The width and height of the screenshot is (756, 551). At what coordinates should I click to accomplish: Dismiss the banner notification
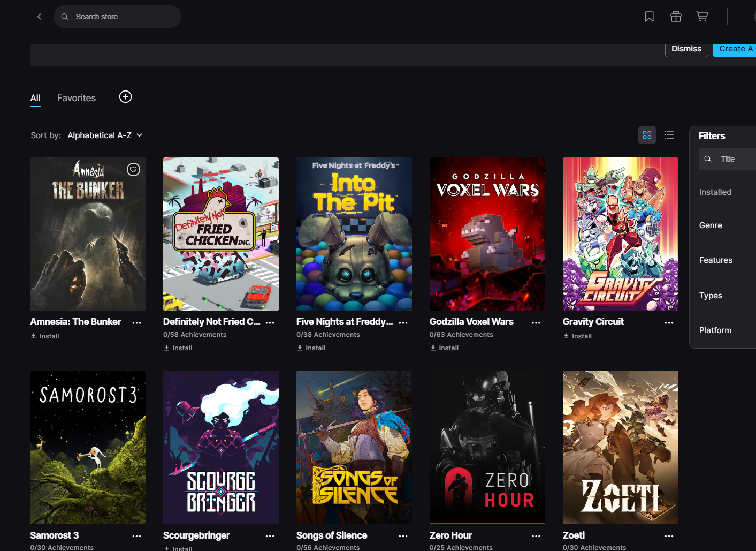(686, 49)
